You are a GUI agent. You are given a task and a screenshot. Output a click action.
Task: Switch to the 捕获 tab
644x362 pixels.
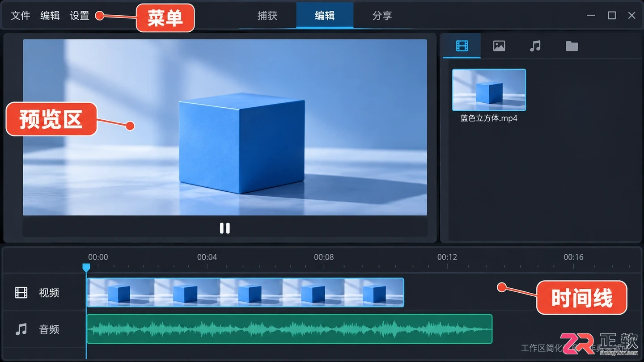coord(267,16)
